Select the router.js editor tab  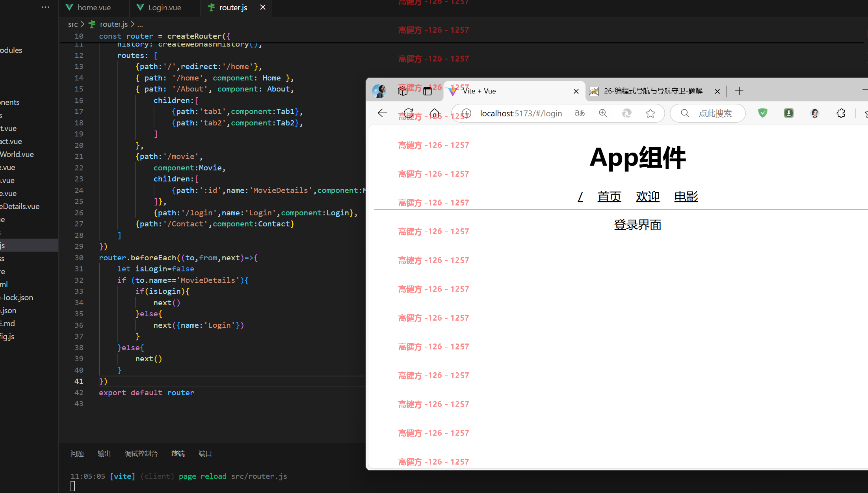coord(233,7)
